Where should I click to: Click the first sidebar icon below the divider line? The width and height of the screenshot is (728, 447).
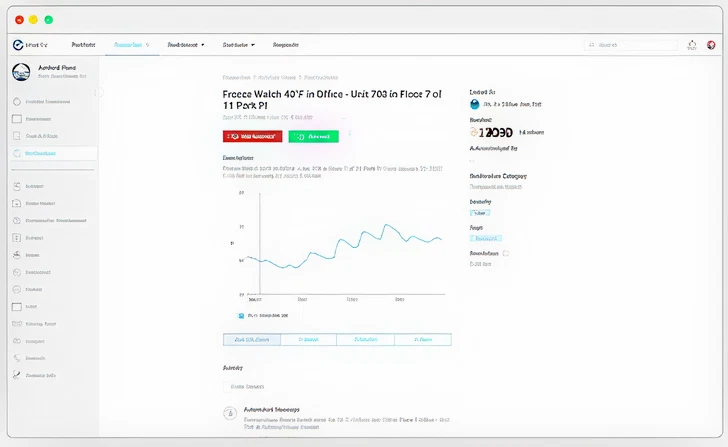(x=17, y=186)
